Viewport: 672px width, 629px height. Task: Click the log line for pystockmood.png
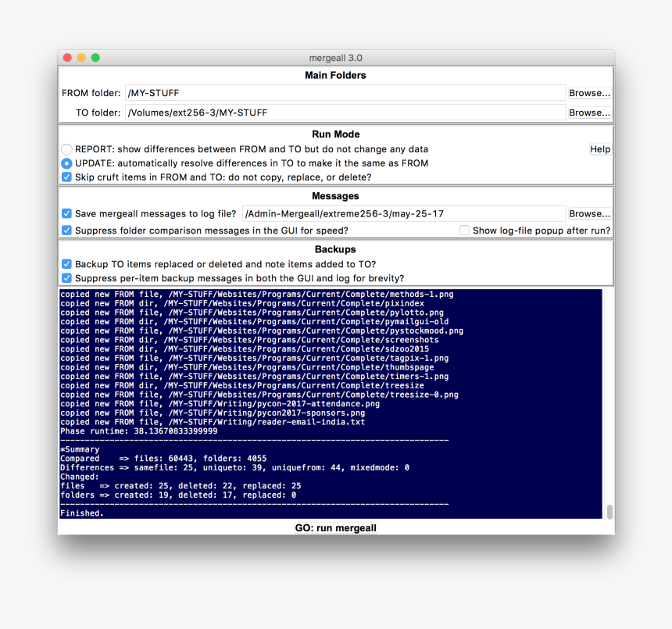(x=262, y=331)
